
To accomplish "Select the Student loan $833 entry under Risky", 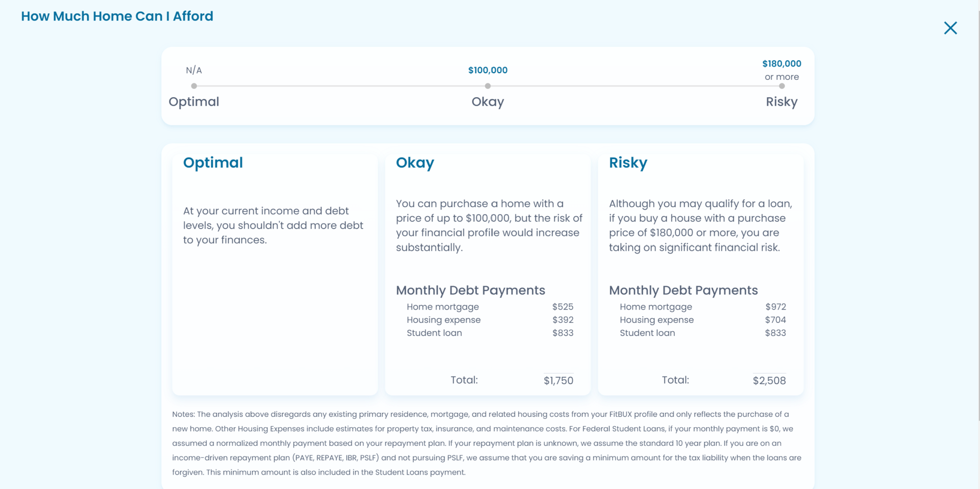I will (702, 333).
